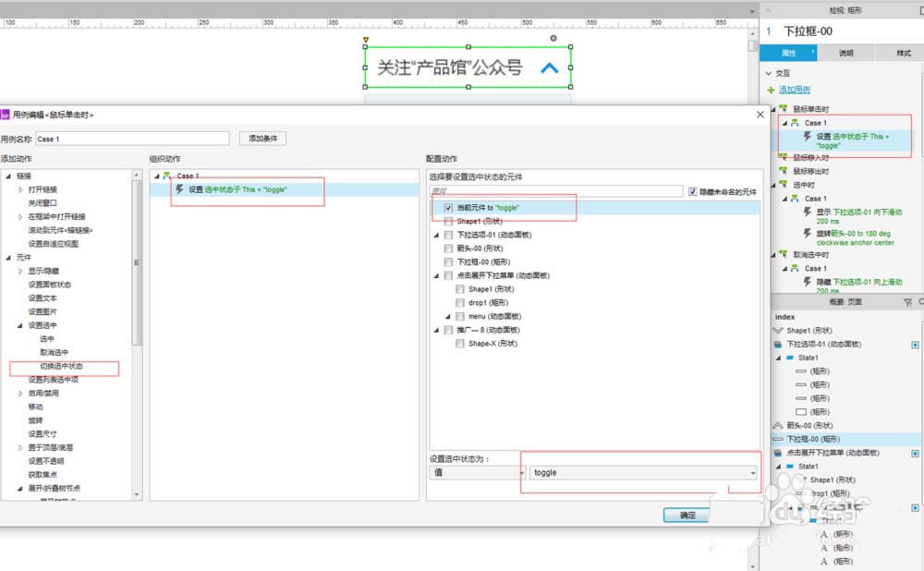The height and width of the screenshot is (571, 924).
Task: Click the 箭头-00 shape icon in outline
Action: click(x=778, y=425)
